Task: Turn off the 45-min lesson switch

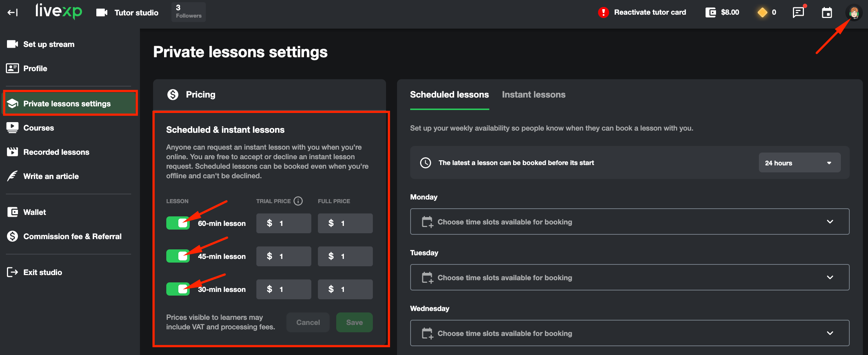Action: point(178,256)
